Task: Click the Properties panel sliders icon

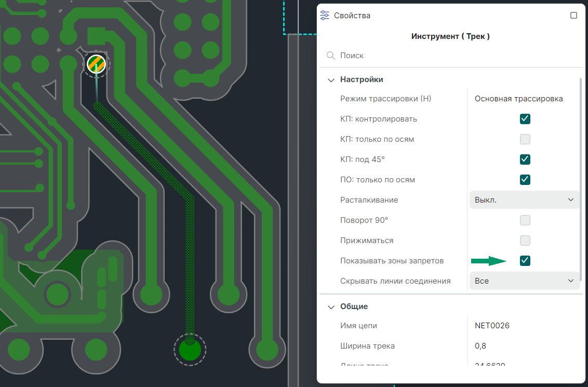Action: (325, 16)
